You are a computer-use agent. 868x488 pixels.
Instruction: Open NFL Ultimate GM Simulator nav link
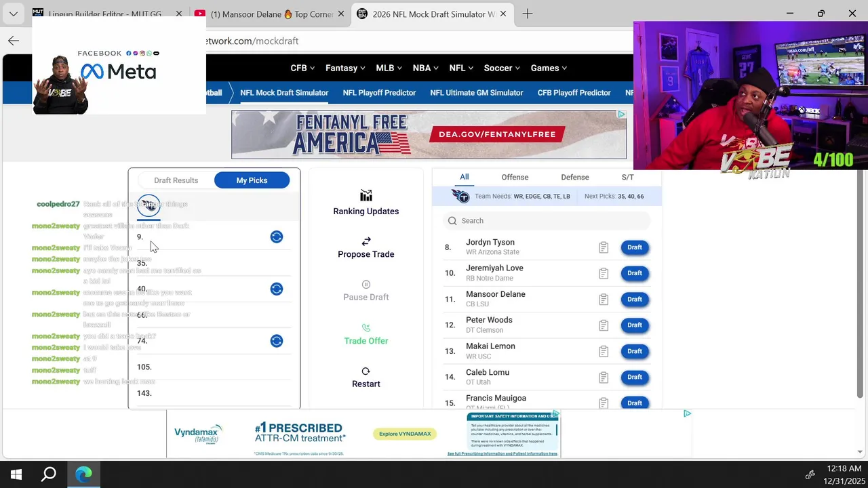[x=477, y=93]
